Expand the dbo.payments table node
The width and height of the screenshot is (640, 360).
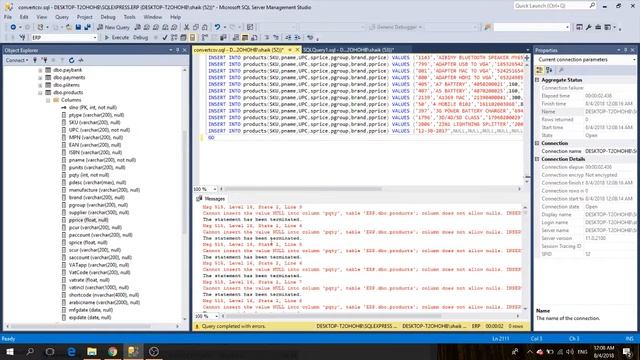(40, 78)
